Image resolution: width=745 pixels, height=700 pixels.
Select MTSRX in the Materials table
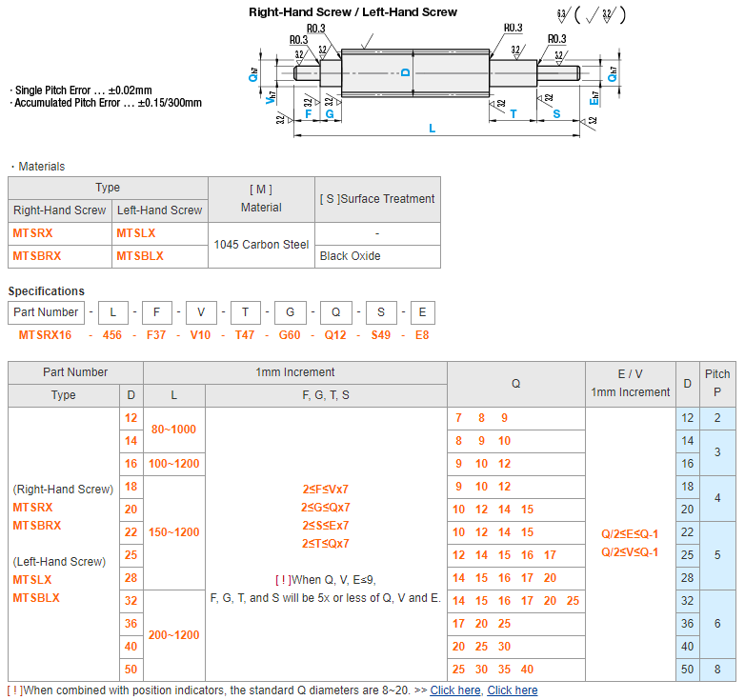[32, 233]
